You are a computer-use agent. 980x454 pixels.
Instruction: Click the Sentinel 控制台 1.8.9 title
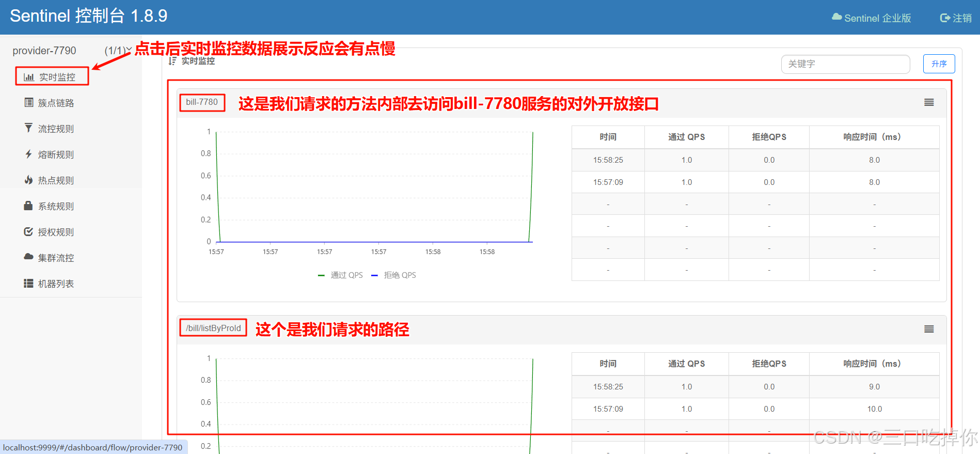coord(89,16)
